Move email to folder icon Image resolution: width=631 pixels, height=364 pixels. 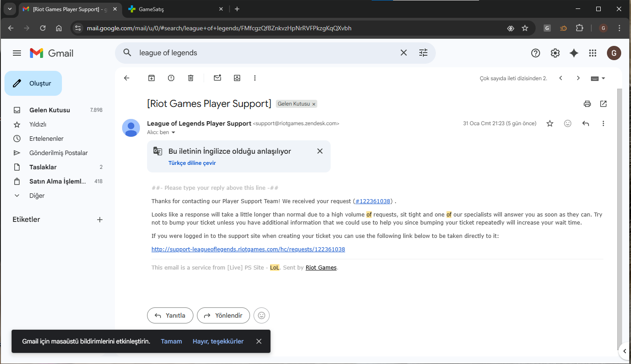pos(237,78)
